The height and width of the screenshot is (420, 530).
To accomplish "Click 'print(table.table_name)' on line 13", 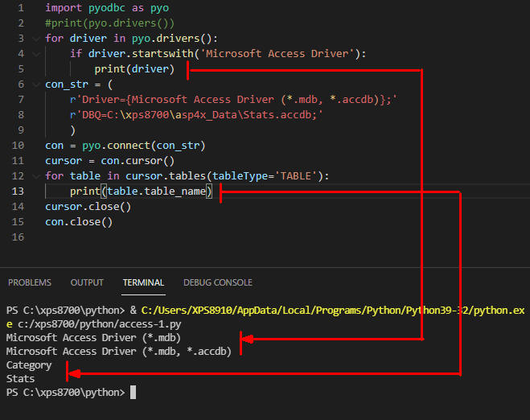I will pyautogui.click(x=141, y=191).
